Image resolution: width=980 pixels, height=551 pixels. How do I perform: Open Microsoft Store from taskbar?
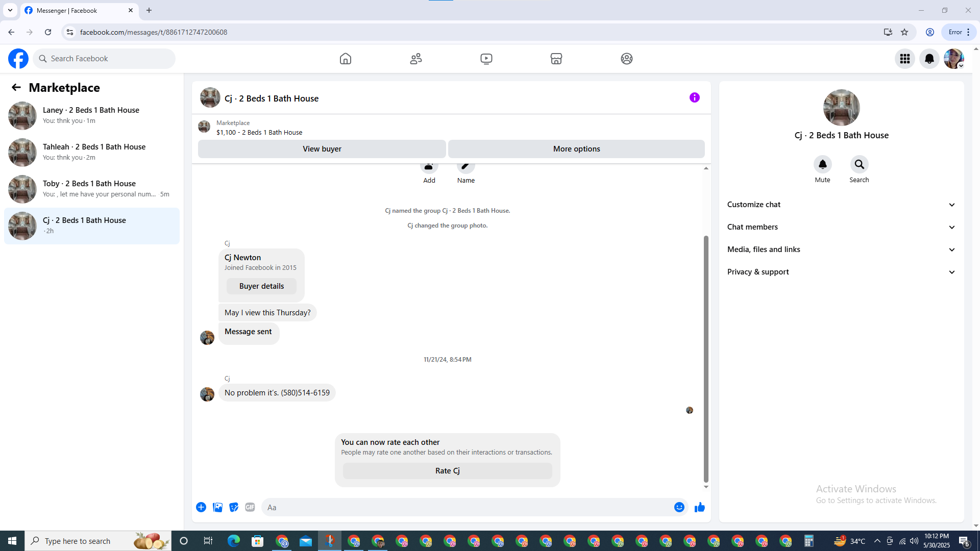click(x=258, y=541)
